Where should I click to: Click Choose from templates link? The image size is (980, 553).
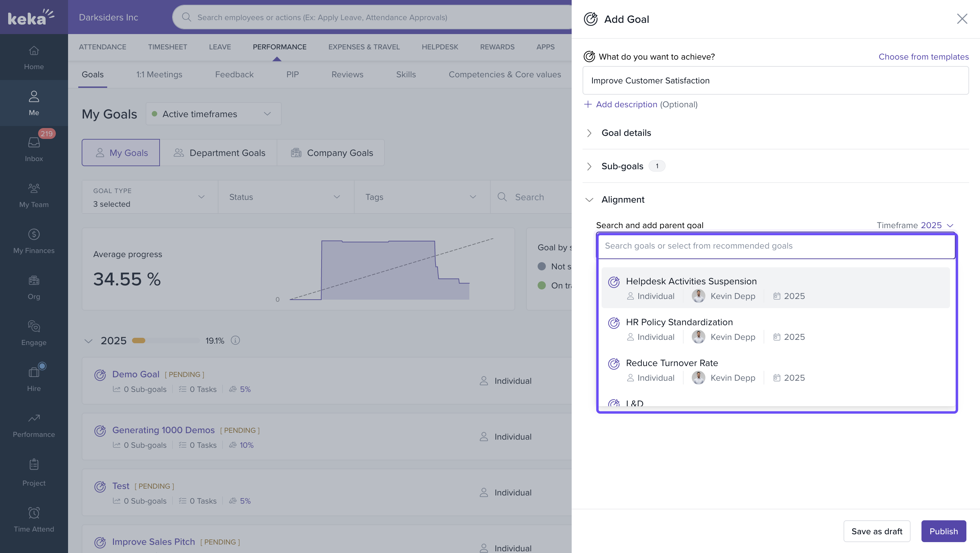923,57
